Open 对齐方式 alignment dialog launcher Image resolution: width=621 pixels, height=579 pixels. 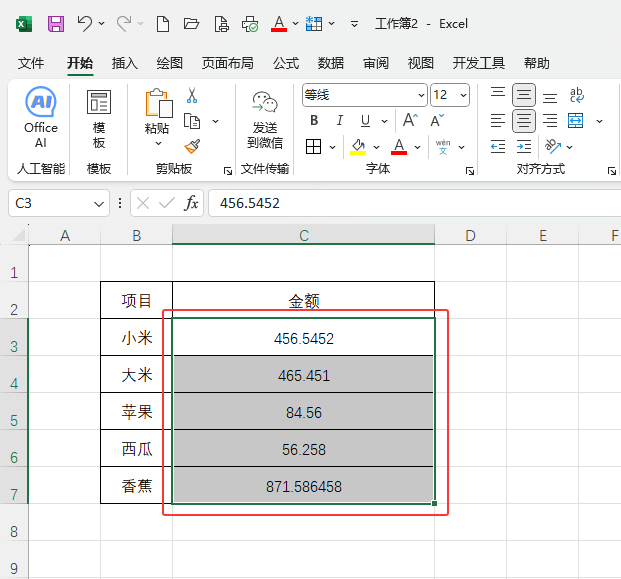click(612, 171)
